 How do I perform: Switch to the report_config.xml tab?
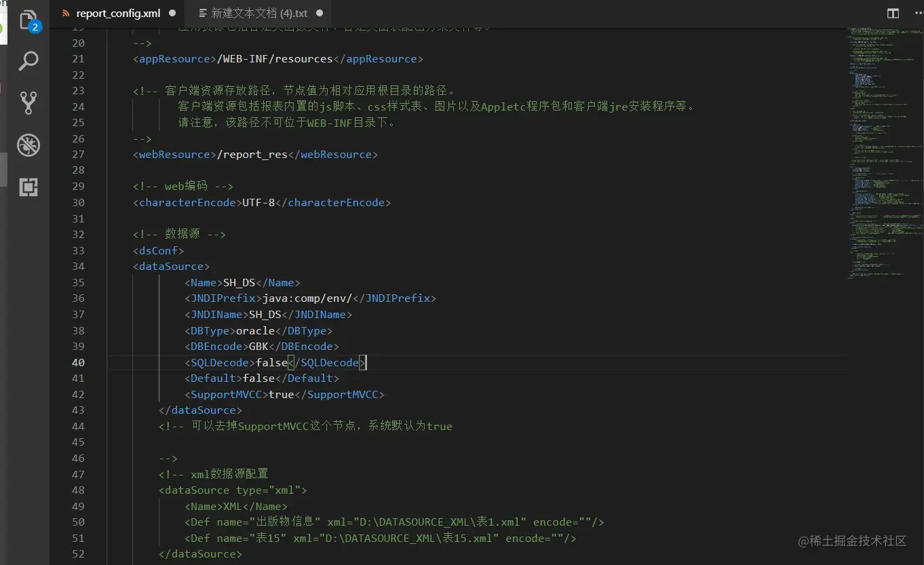pyautogui.click(x=119, y=14)
